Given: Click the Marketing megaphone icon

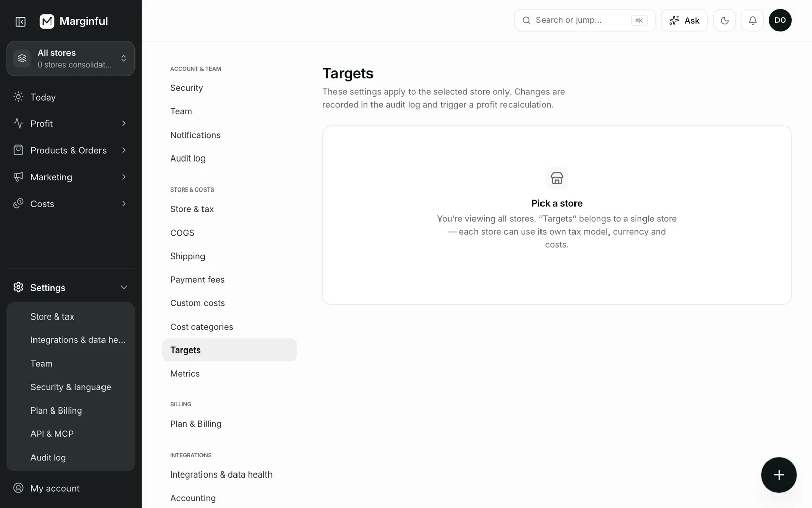Looking at the screenshot, I should click(x=18, y=177).
